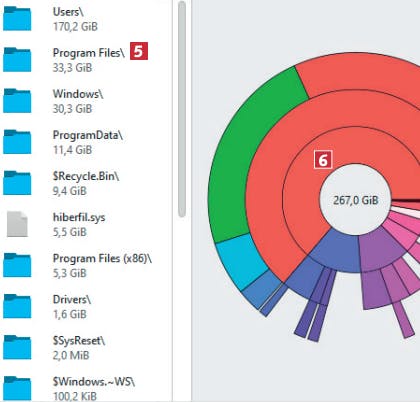The image size is (420, 402).
Task: Click the 267,0 GiB chart center
Action: [x=355, y=200]
